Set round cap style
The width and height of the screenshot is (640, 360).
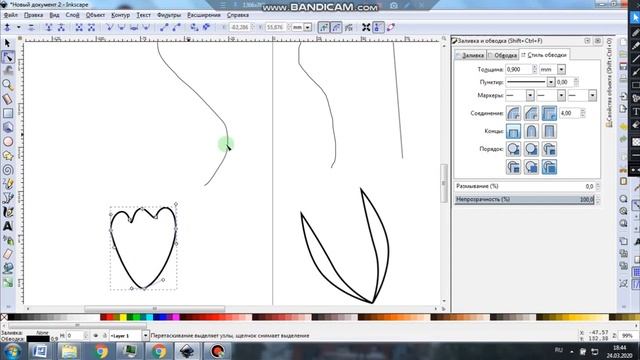[531, 131]
